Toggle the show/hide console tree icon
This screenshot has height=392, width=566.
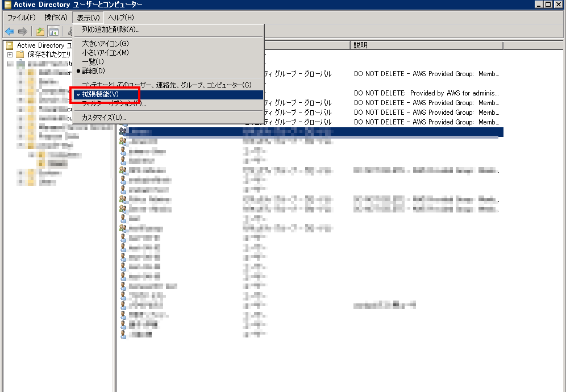click(54, 31)
